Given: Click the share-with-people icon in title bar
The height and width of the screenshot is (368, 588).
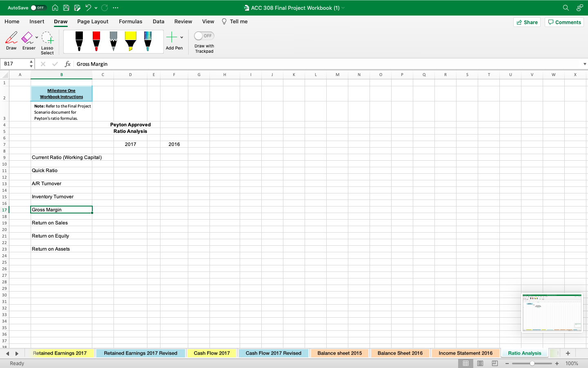Looking at the screenshot, I should [580, 8].
